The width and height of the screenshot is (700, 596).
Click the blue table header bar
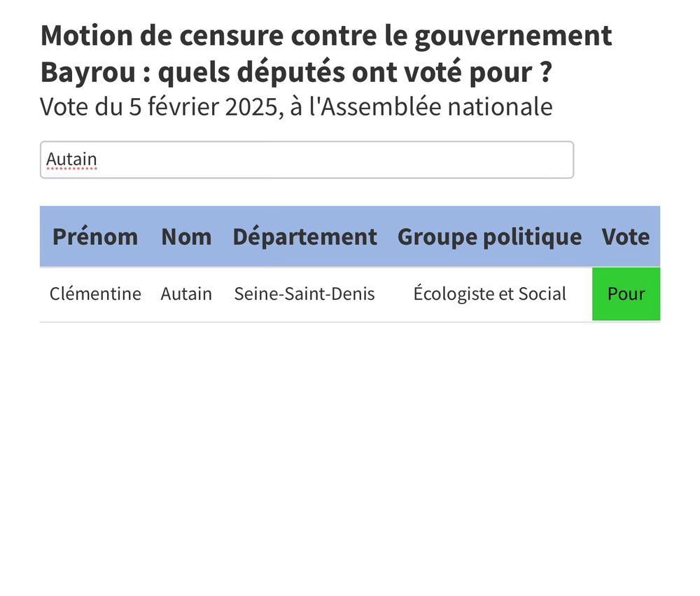coord(350,237)
